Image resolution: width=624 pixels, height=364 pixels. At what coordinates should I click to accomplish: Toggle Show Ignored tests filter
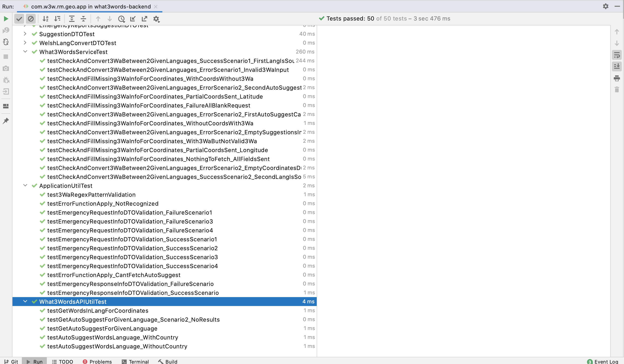pos(31,19)
